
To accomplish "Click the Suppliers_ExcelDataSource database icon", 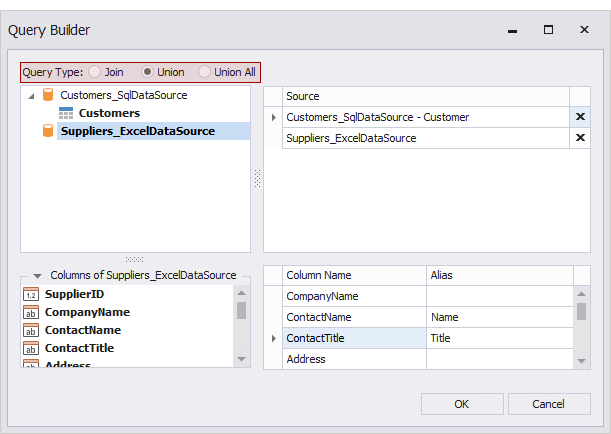I will click(47, 131).
